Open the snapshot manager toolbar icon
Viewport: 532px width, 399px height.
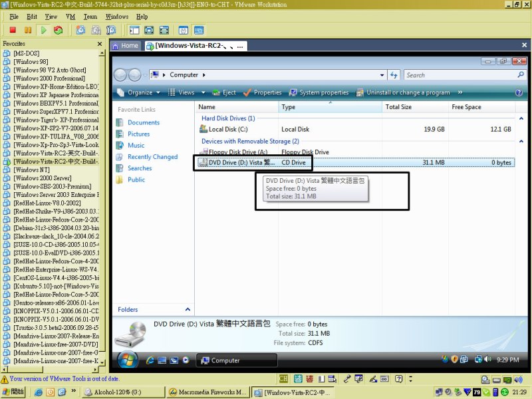click(111, 30)
